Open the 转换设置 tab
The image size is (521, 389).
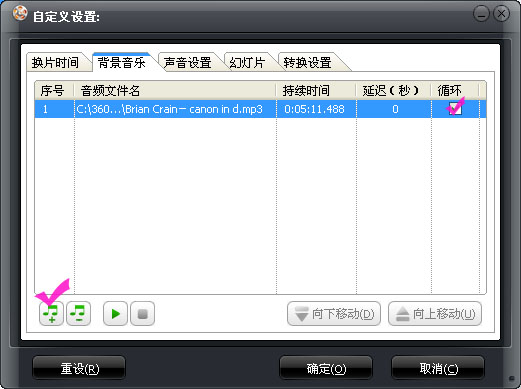307,62
